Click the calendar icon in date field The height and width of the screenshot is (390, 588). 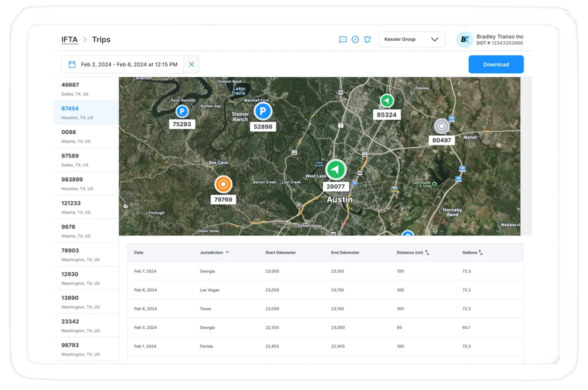(72, 65)
